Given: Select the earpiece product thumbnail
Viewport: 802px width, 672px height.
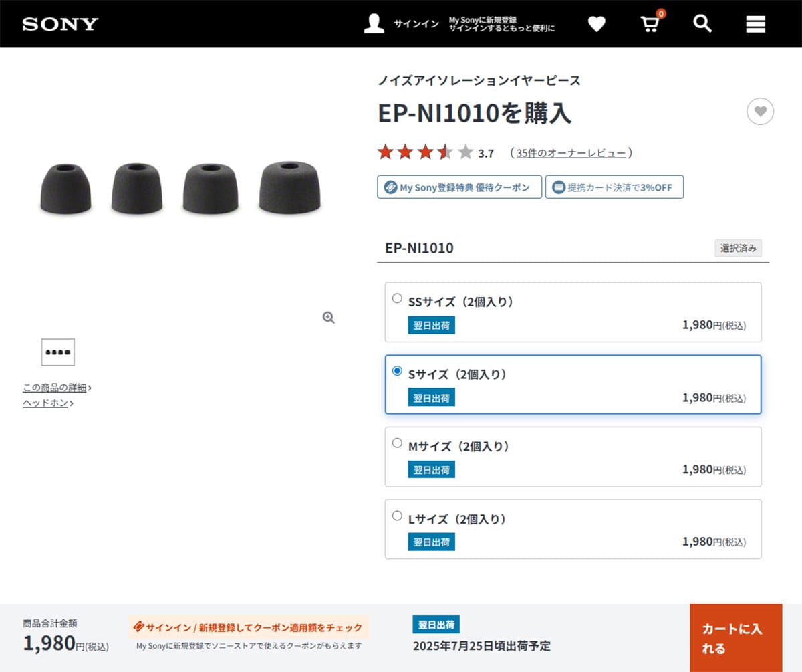Looking at the screenshot, I should 58,352.
